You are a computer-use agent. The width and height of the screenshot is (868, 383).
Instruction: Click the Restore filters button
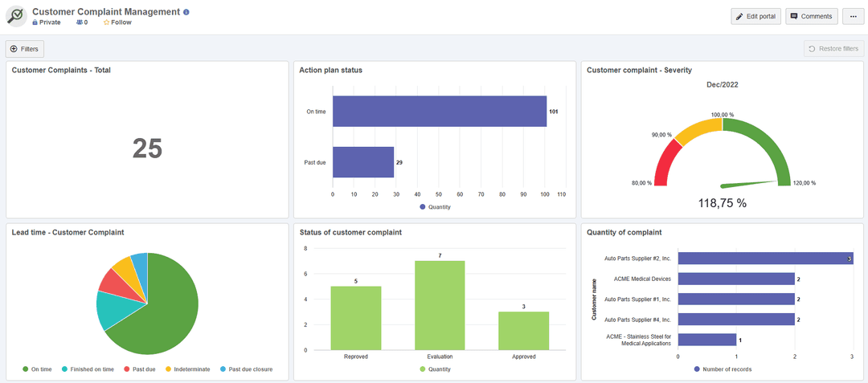point(833,49)
